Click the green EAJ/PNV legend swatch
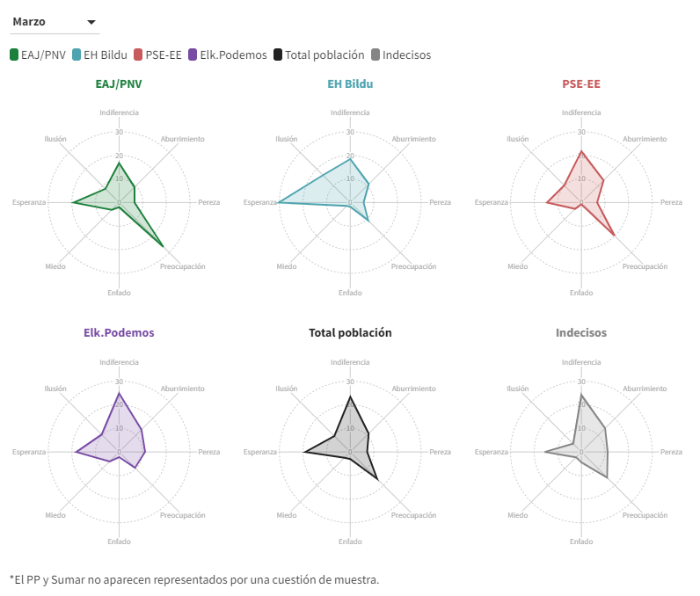Viewport: 700px width, 596px height. [14, 55]
